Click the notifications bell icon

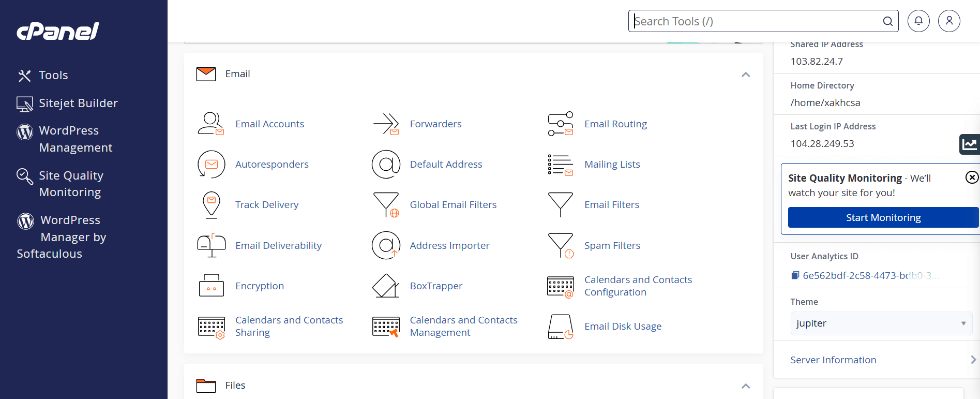click(x=918, y=21)
